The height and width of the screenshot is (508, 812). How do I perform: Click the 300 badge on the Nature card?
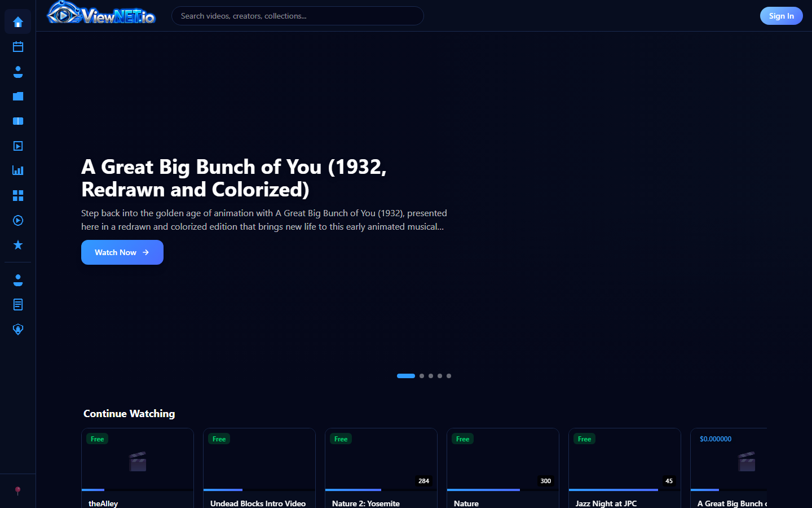[546, 481]
